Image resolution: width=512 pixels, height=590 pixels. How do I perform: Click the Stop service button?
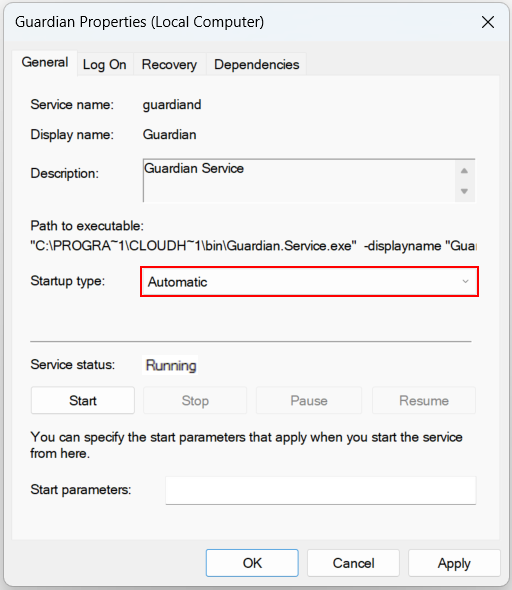195,400
